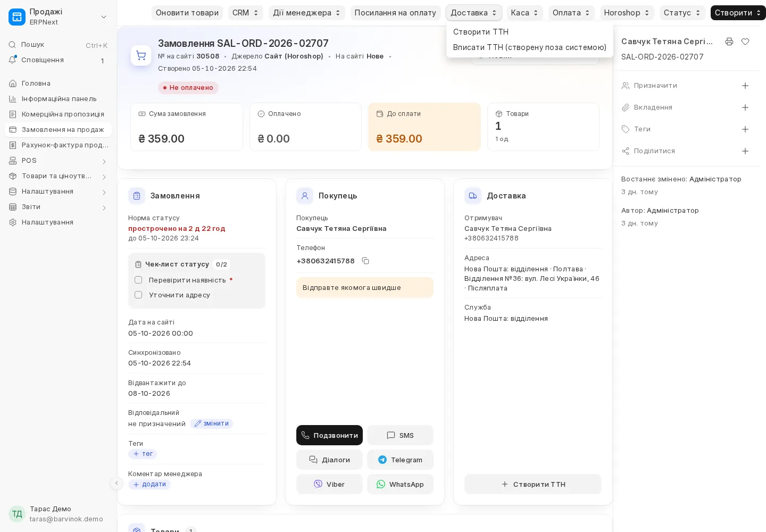Image resolution: width=766 pixels, height=532 pixels.
Task: Check Перевірити наявність checkbox
Action: pos(138,280)
